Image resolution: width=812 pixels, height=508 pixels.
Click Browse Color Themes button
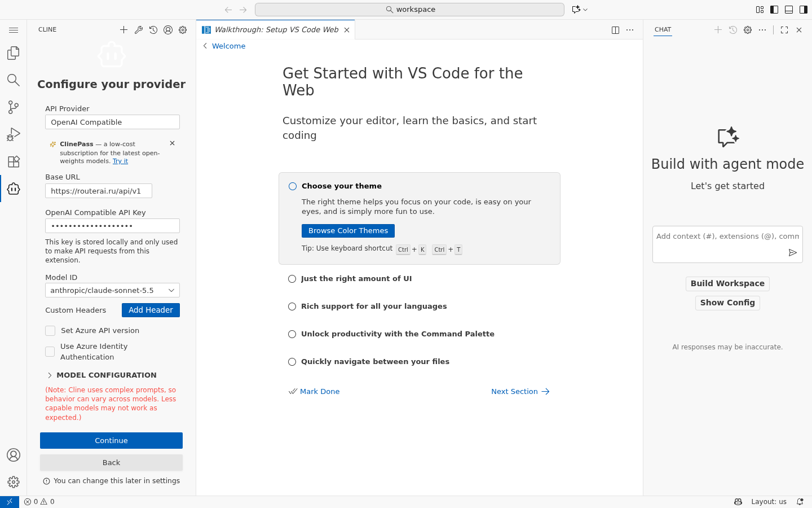[348, 231]
